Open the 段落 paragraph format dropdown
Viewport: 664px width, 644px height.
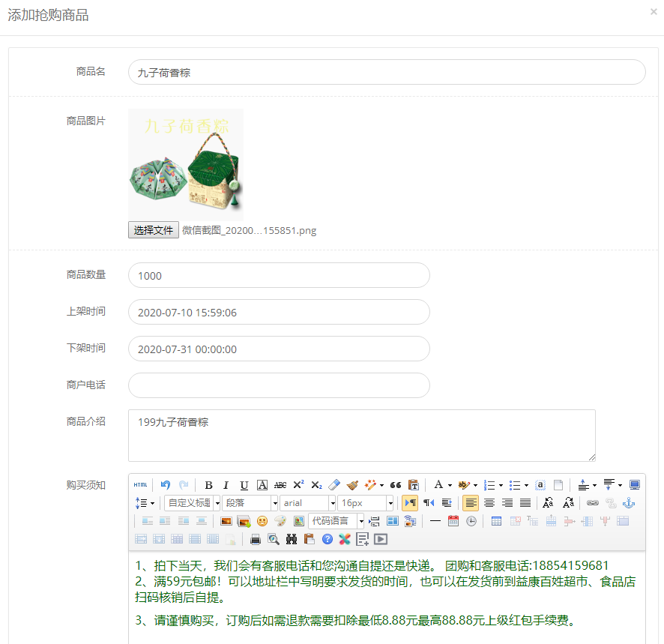click(x=274, y=503)
